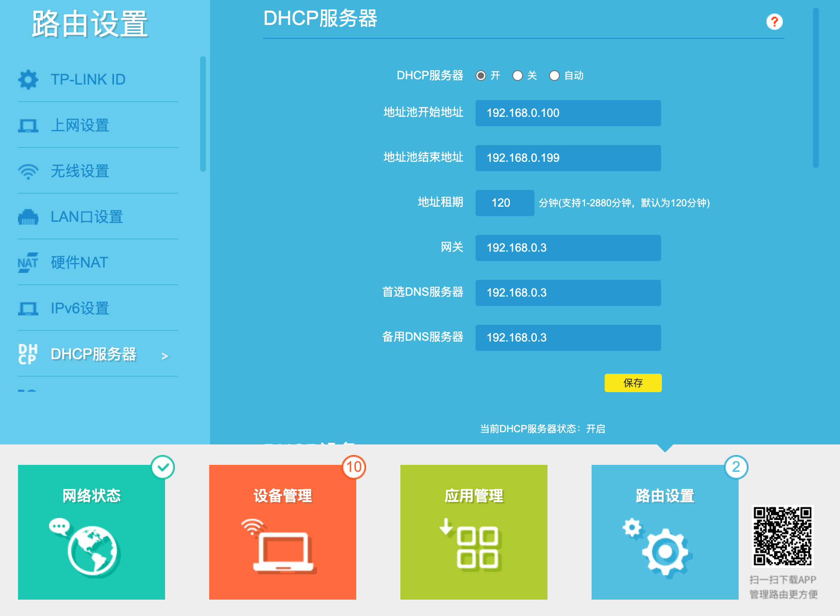Image resolution: width=840 pixels, height=616 pixels.
Task: Click the LAN port settings icon
Action: click(x=28, y=217)
